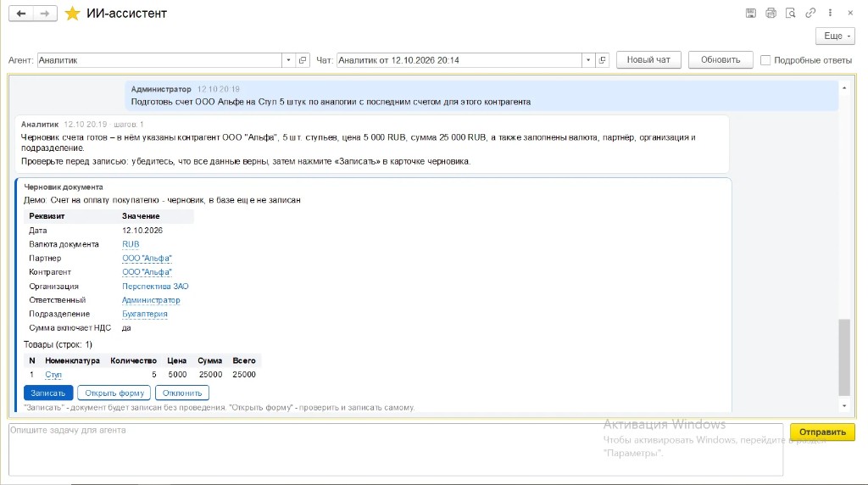Screen dimensions: 868x485
Task: Add ИИ-ассистент to favorites with the star
Action: point(73,14)
